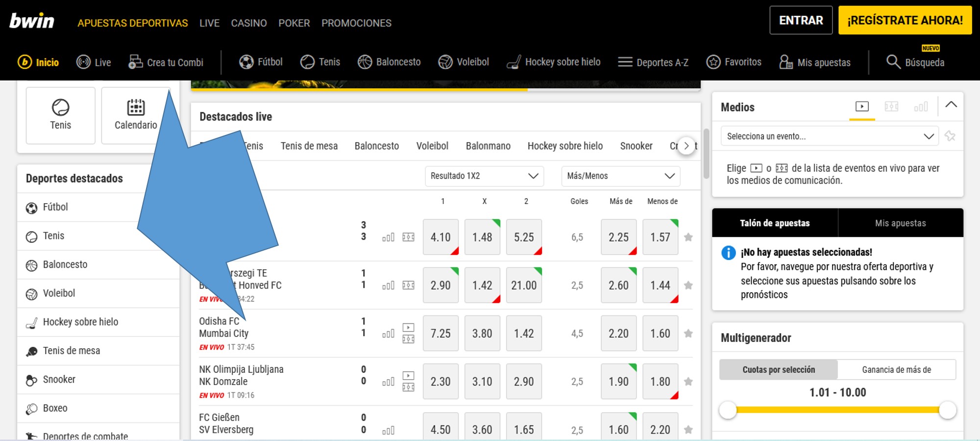
Task: Open live video icon for Odisha FC match
Action: (x=409, y=327)
